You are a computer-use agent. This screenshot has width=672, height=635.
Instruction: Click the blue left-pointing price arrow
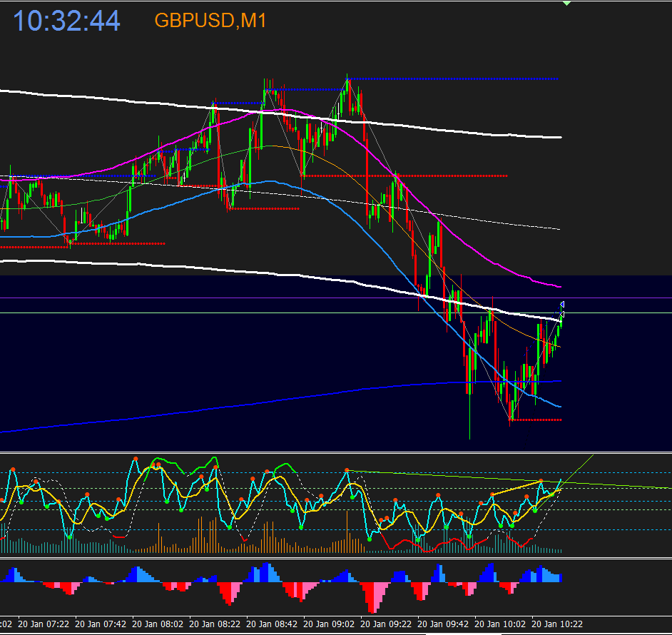562,305
